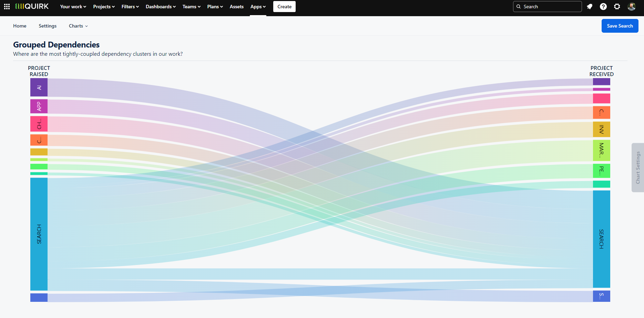
Task: Open the notifications icon
Action: click(590, 7)
